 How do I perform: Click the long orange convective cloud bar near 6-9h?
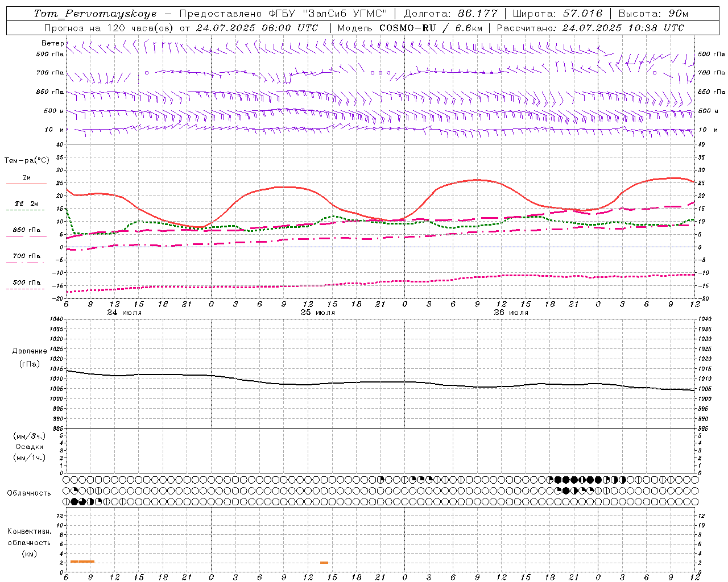tap(82, 562)
